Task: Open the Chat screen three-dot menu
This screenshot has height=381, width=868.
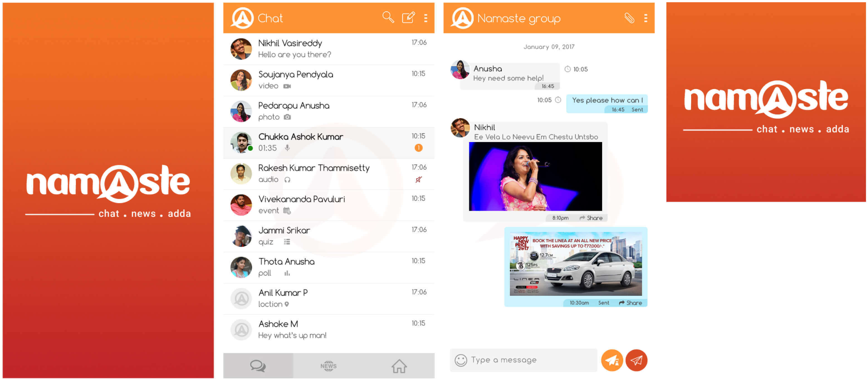Action: [426, 18]
